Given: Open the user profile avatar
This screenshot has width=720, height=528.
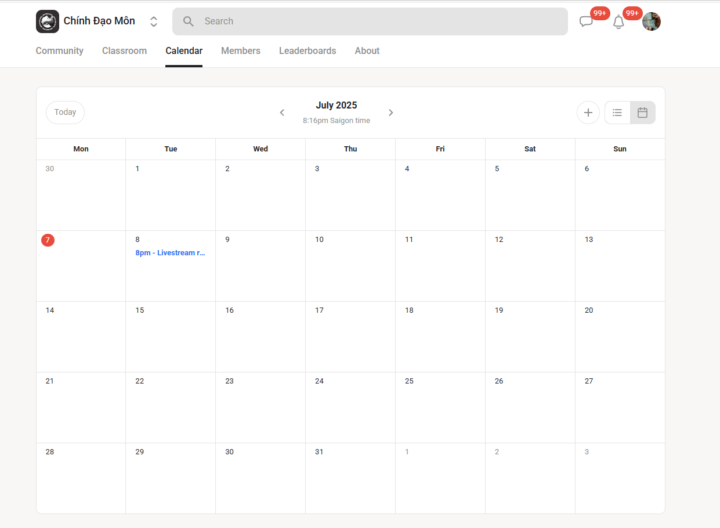Looking at the screenshot, I should pos(651,21).
